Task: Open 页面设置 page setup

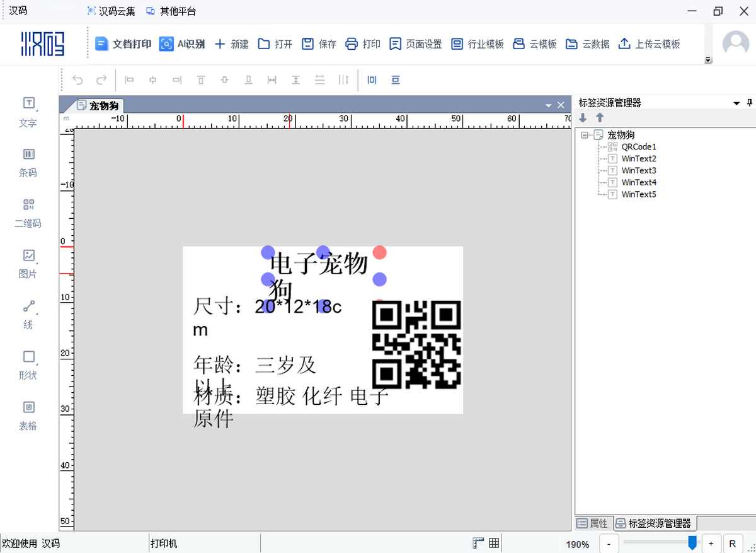Action: [416, 44]
